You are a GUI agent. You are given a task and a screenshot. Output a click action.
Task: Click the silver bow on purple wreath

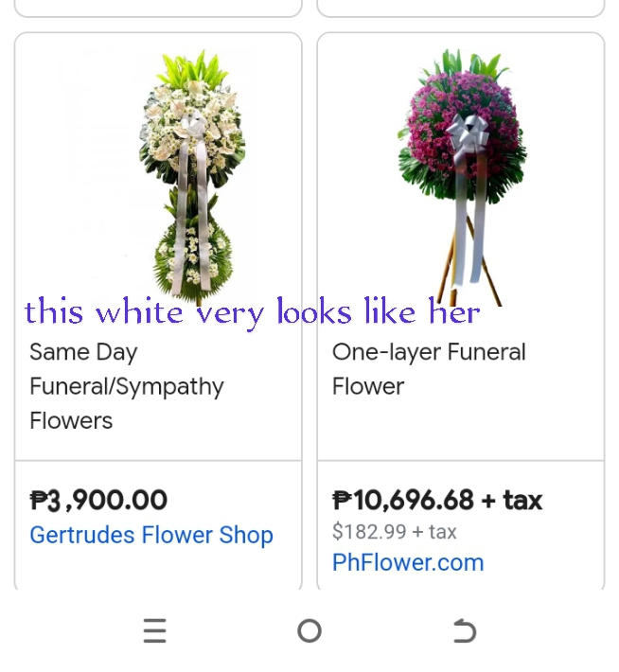point(469,133)
